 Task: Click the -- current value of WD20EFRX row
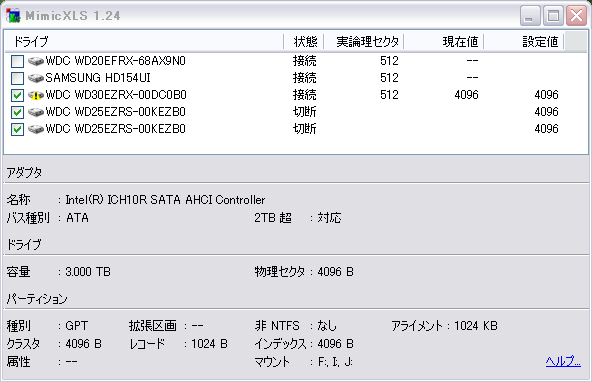tap(472, 61)
